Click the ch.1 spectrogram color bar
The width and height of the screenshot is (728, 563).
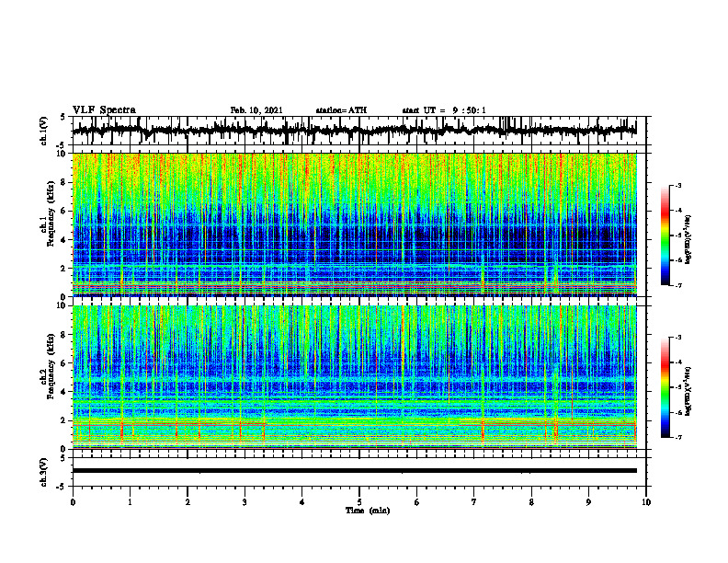pyautogui.click(x=665, y=236)
